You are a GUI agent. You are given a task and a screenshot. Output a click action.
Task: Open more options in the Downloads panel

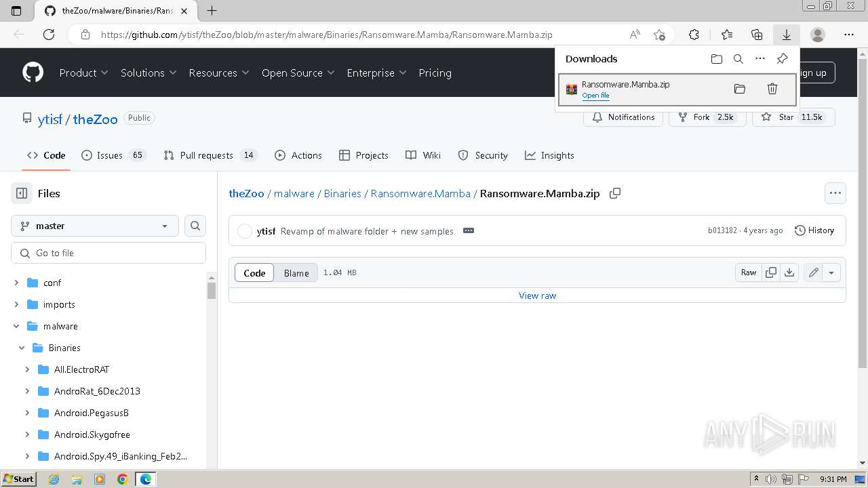click(x=760, y=59)
